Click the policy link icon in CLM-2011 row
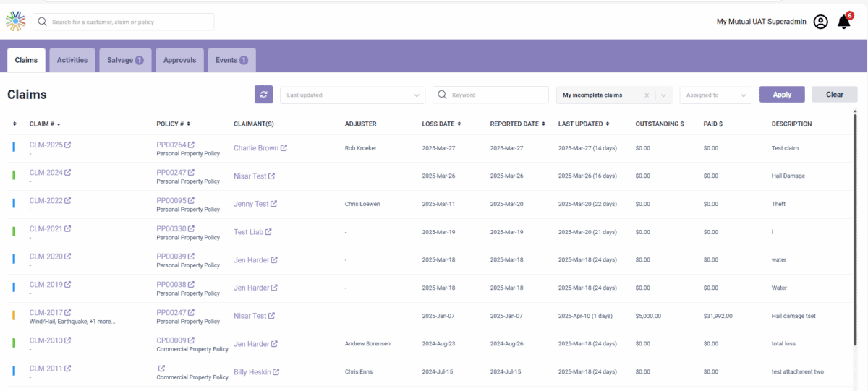 pos(161,369)
